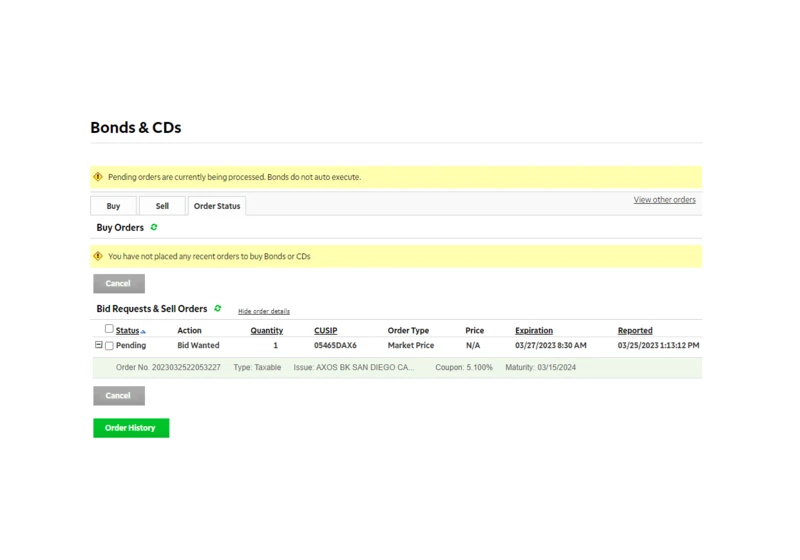Click Cancel button below the sell order details

pyautogui.click(x=119, y=396)
